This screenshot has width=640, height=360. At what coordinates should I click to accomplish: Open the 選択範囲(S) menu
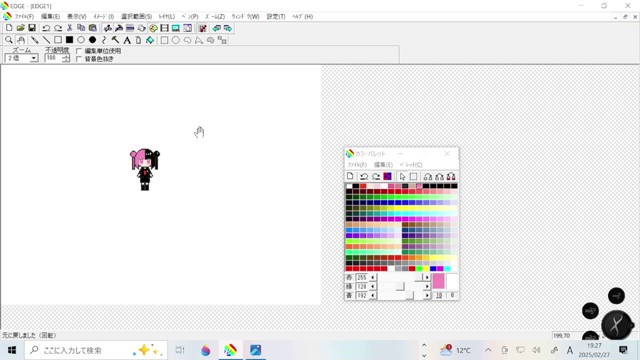[x=136, y=16]
